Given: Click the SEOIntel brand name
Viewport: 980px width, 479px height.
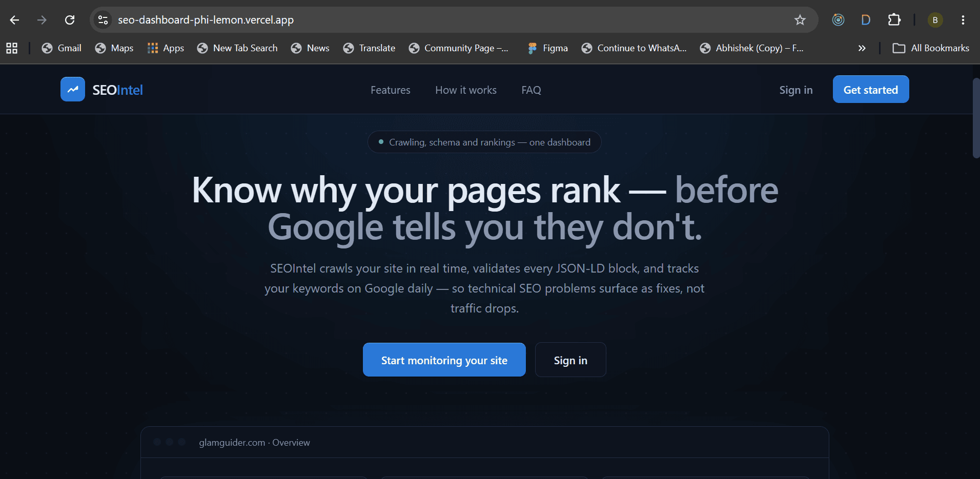Looking at the screenshot, I should [117, 90].
